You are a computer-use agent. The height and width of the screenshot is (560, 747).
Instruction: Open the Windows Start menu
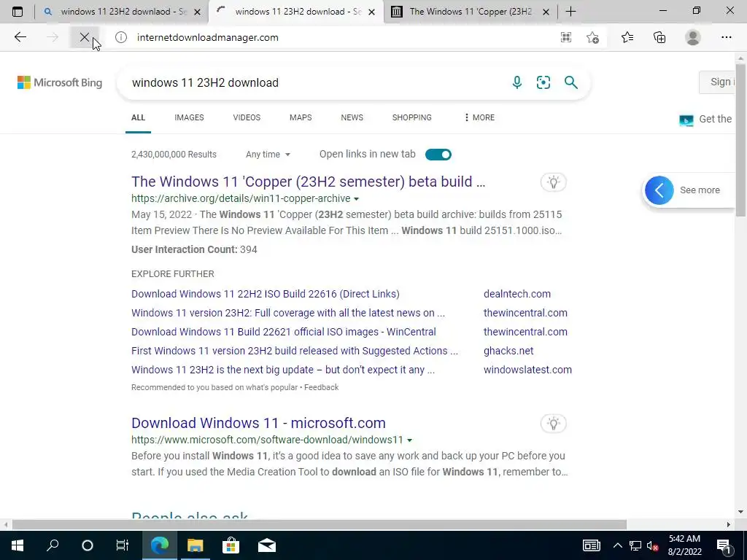pos(18,545)
